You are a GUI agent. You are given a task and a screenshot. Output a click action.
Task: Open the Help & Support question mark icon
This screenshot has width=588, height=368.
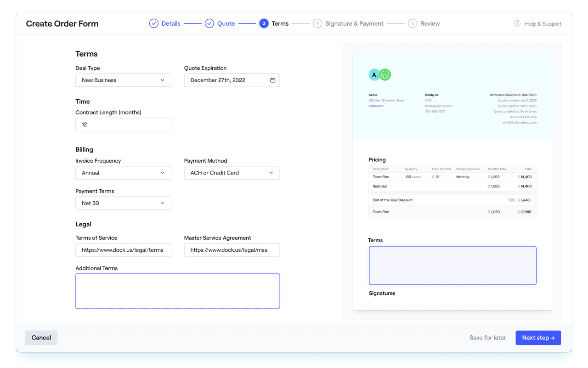517,23
